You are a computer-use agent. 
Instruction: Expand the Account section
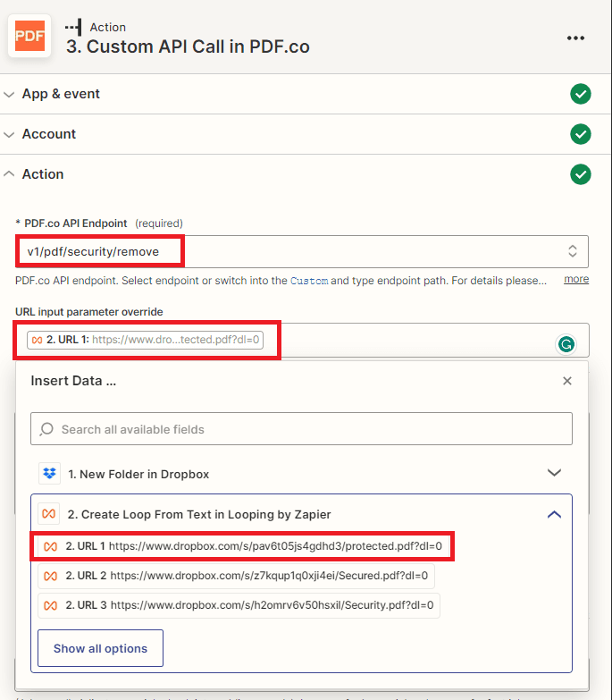coord(48,134)
